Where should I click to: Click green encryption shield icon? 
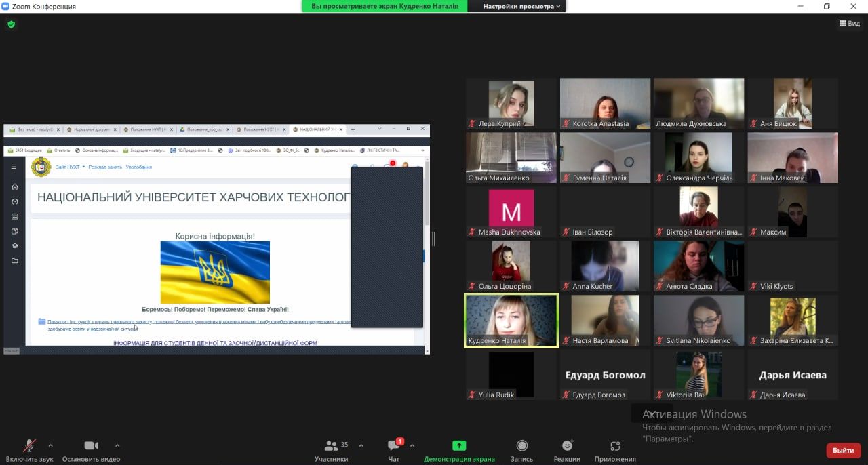click(x=11, y=24)
